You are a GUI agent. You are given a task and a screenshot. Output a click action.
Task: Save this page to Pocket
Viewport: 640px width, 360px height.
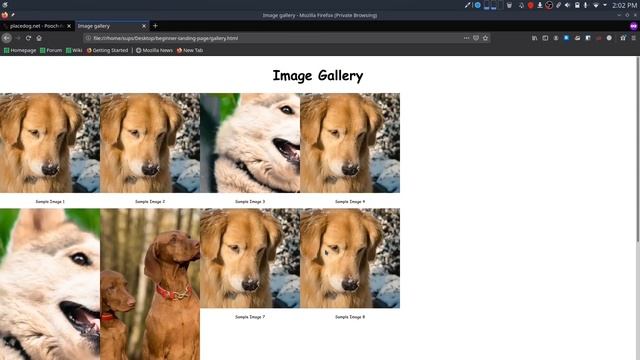476,38
